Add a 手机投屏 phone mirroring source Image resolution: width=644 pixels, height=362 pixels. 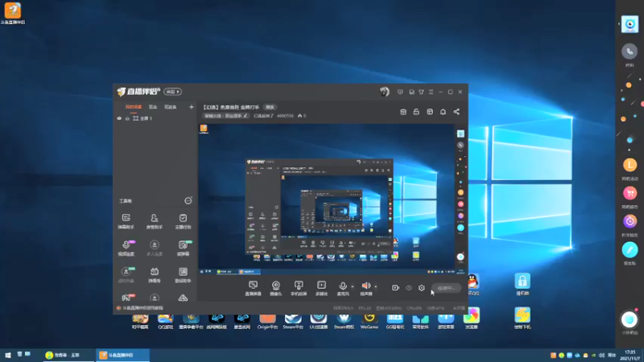tap(299, 288)
